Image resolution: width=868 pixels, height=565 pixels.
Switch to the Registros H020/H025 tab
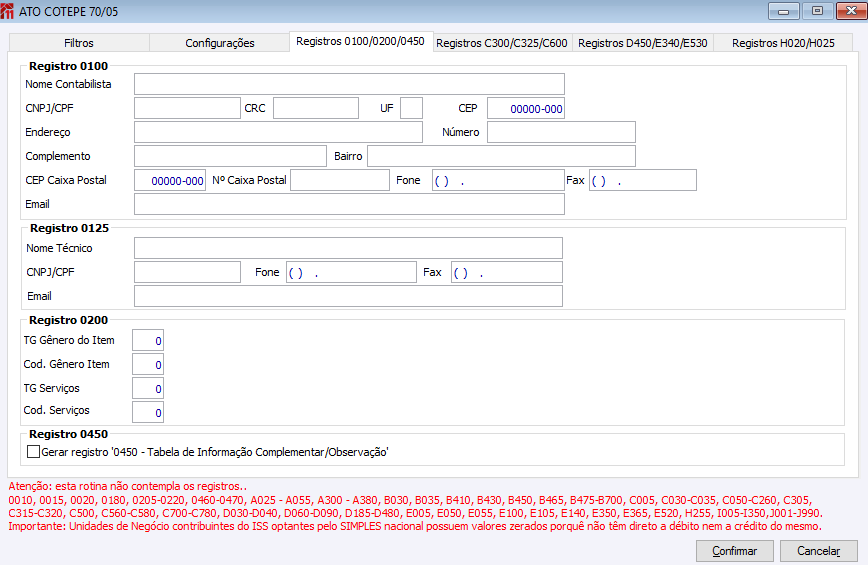click(783, 43)
